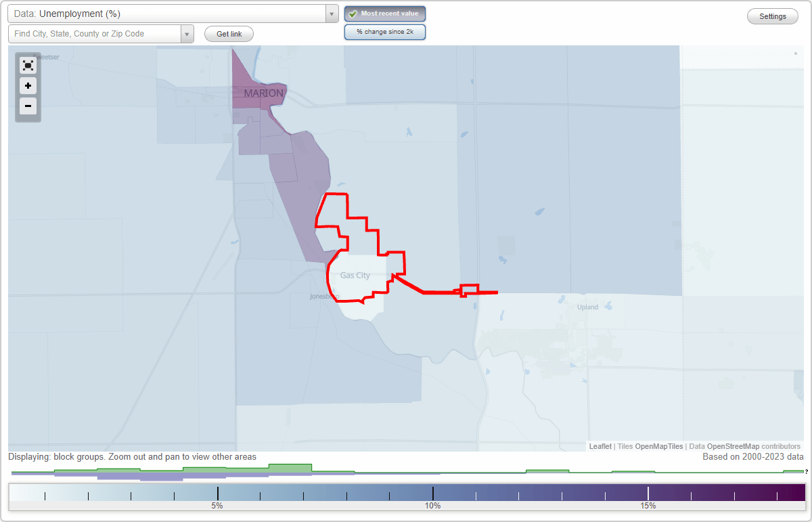
Task: Expand the city search dropdown arrow
Action: coord(187,34)
